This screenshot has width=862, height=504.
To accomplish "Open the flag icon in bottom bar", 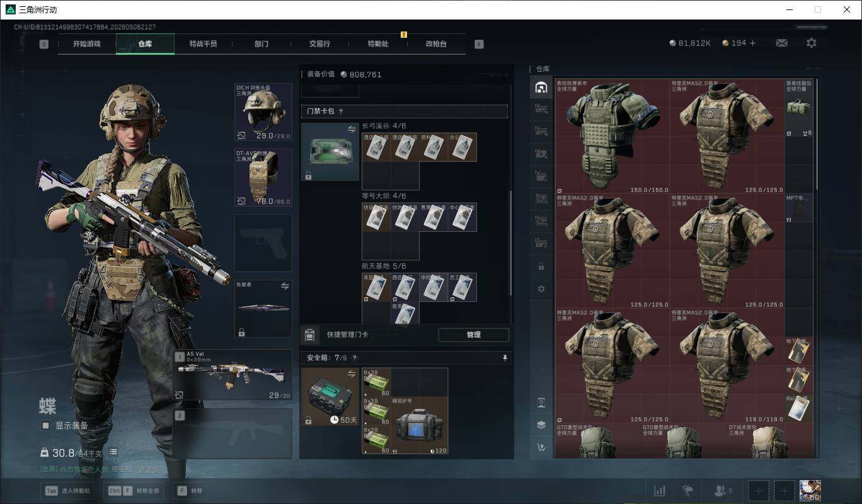I will click(x=688, y=491).
